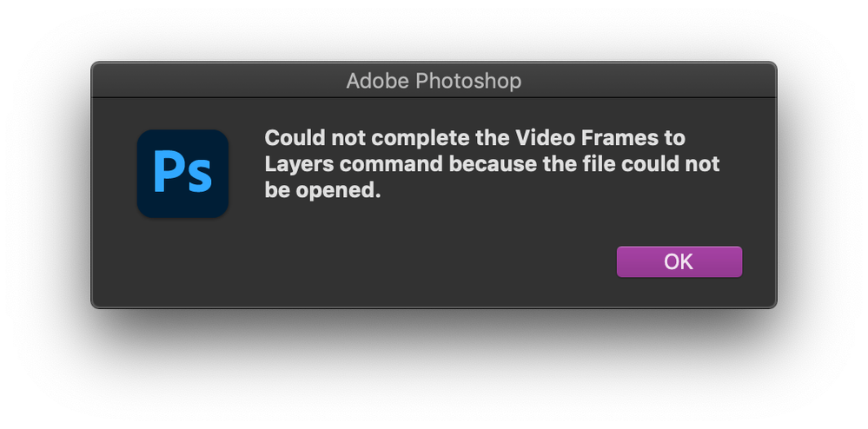
Task: Click the Adobe Photoshop dialog title
Action: point(434,81)
